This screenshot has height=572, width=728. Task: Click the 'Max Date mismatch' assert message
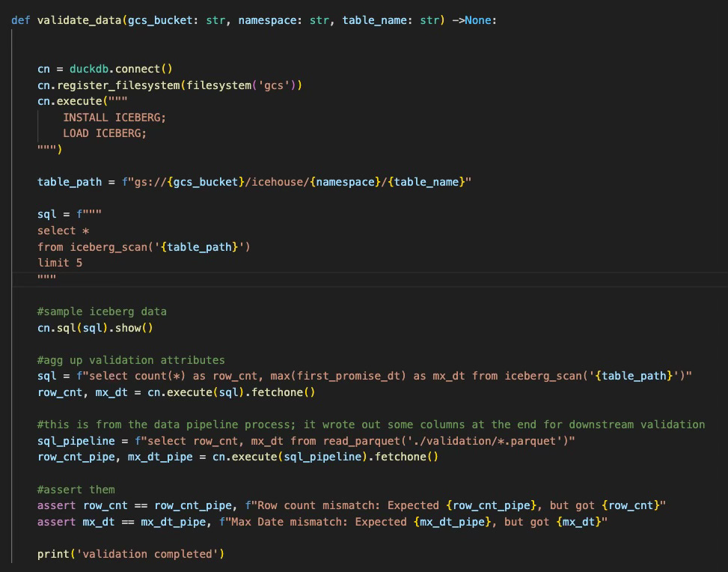413,522
